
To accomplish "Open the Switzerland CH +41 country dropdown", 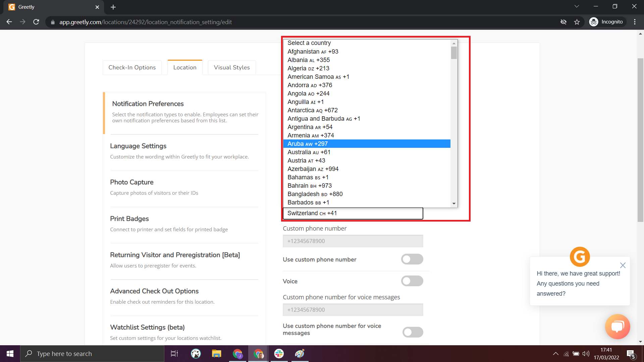I will [353, 213].
